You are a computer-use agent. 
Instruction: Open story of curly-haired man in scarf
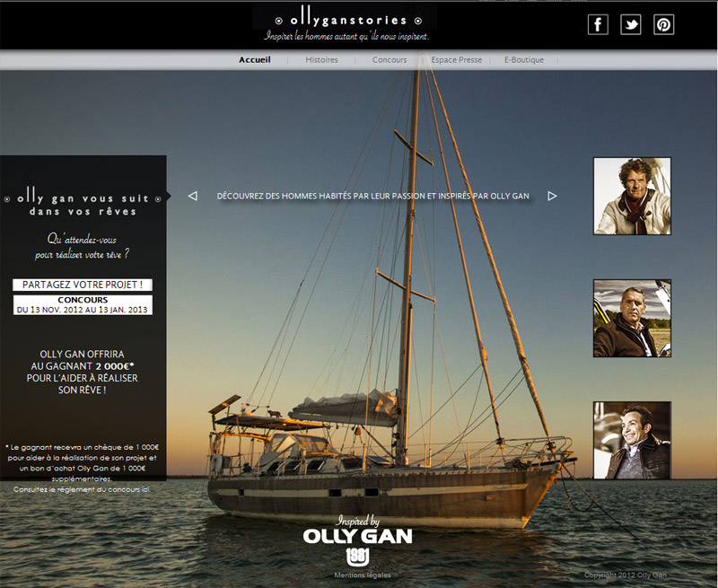click(x=632, y=196)
